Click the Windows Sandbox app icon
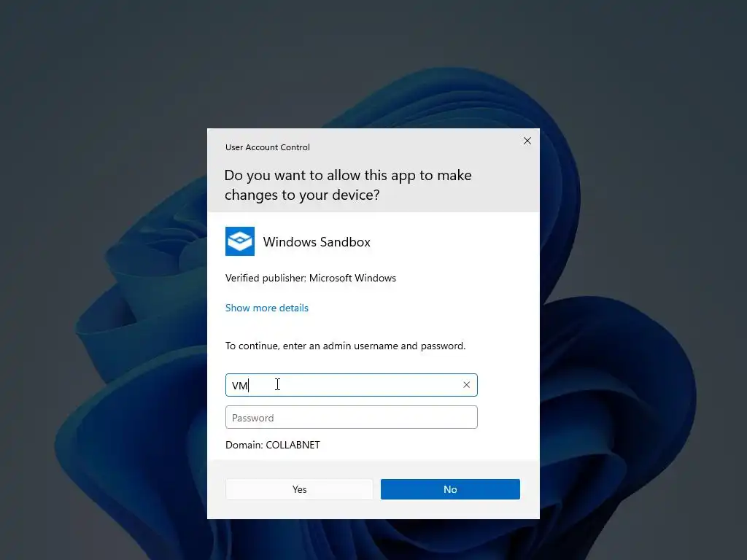The image size is (747, 560). click(x=239, y=241)
